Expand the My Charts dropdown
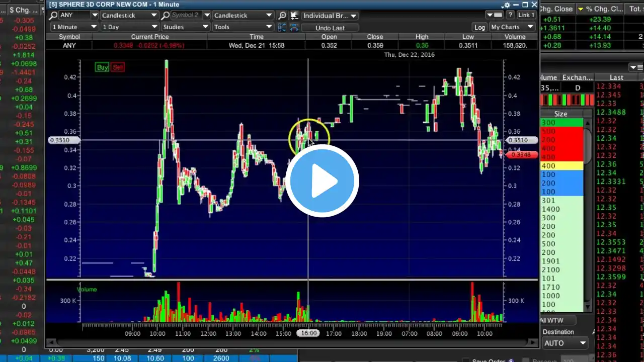Viewport: 644px width, 362px height. (529, 27)
